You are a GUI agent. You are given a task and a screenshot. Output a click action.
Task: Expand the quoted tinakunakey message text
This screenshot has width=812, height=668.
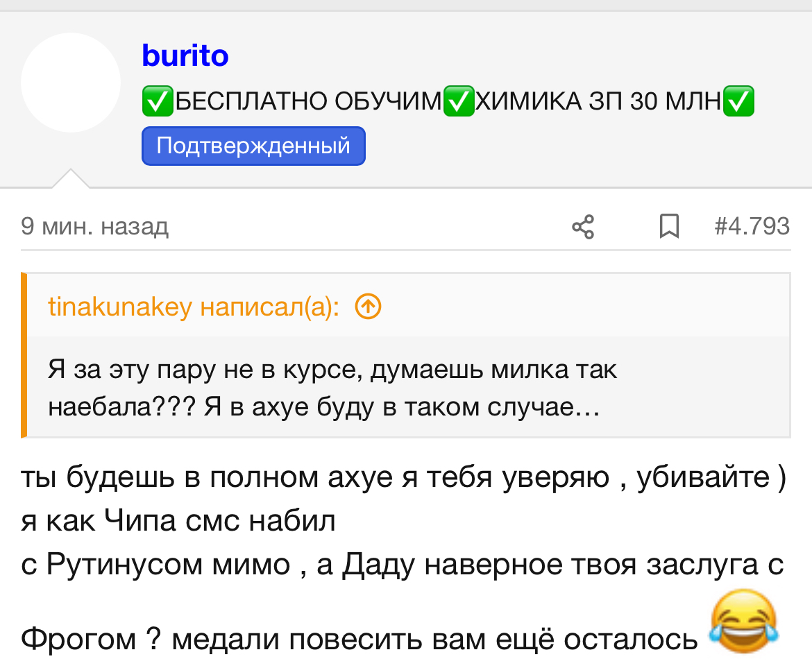[x=332, y=388]
